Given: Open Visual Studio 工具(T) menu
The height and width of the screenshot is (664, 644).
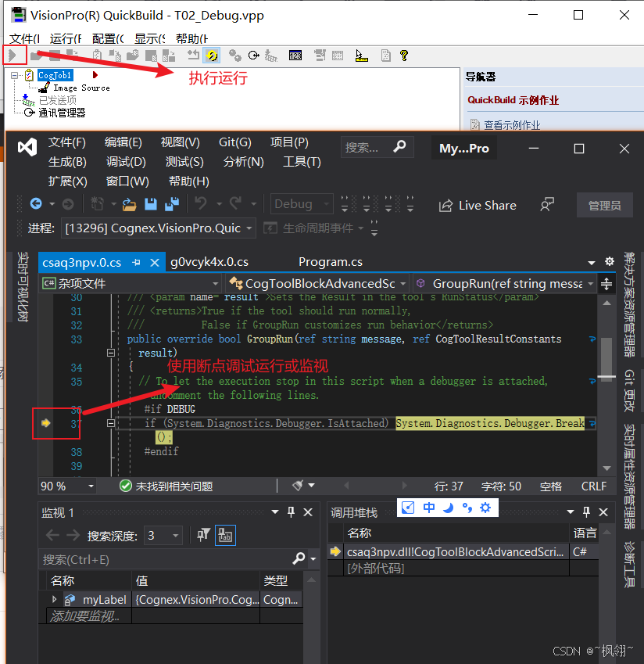Looking at the screenshot, I should 302,162.
